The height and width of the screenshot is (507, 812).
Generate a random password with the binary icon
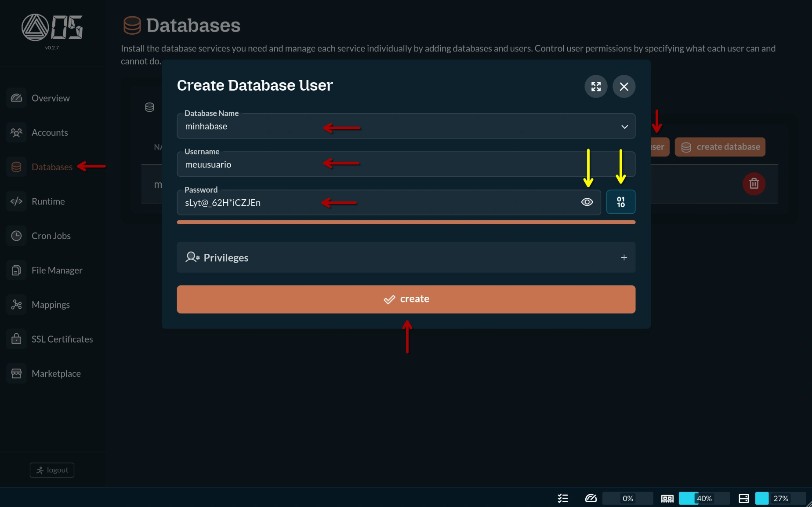[620, 202]
